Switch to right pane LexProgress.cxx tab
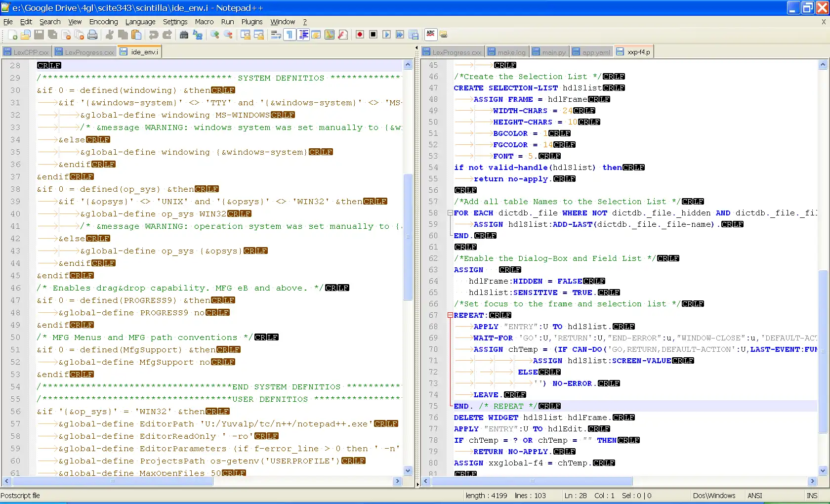830x504 pixels. click(x=453, y=52)
